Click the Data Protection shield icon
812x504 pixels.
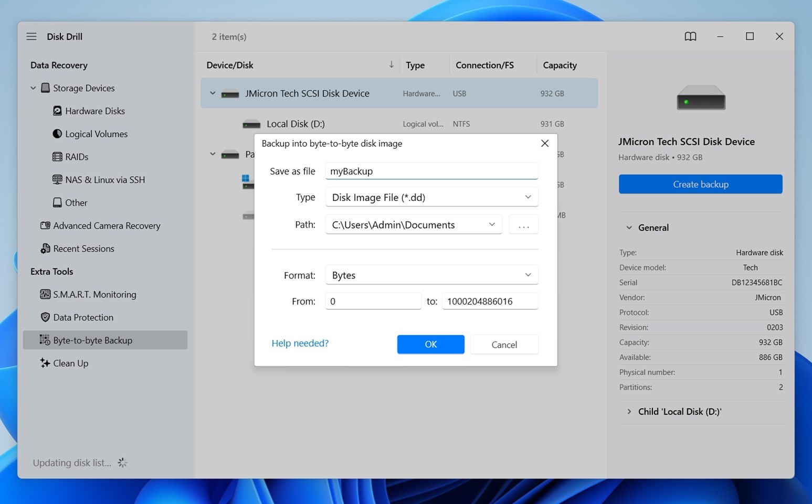[45, 317]
